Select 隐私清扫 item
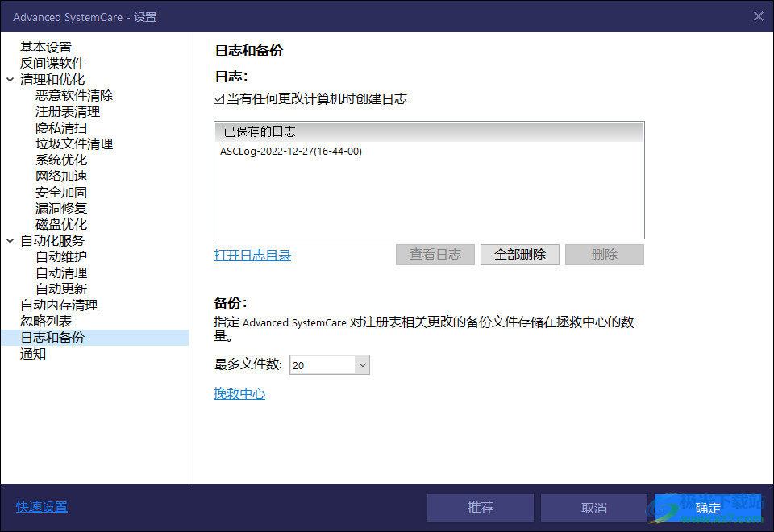The height and width of the screenshot is (532, 774). [61, 128]
